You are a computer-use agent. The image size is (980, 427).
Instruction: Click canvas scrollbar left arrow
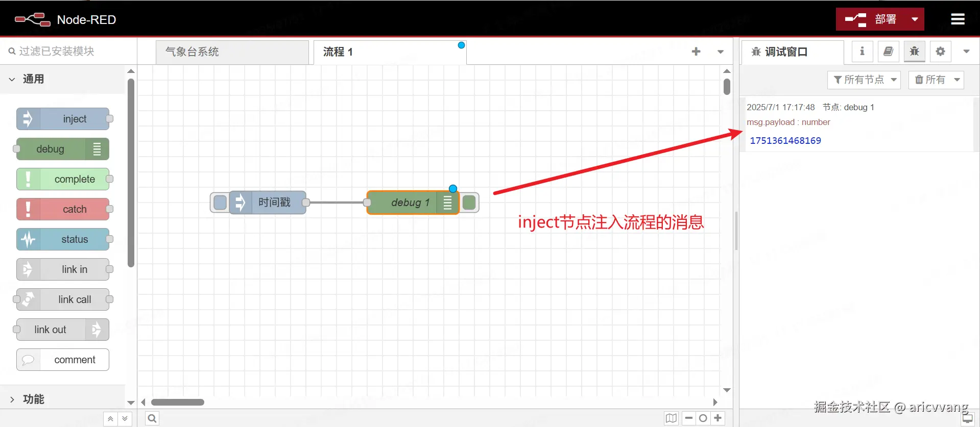pyautogui.click(x=143, y=402)
